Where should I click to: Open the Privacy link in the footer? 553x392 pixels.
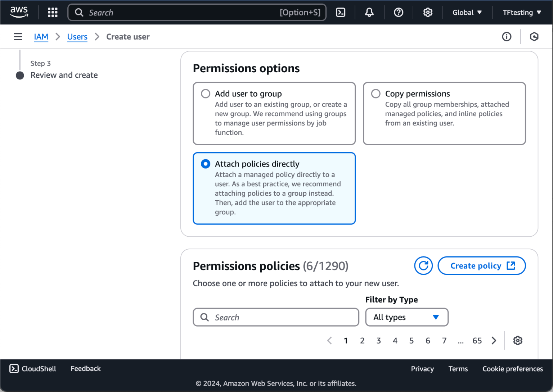click(x=422, y=369)
